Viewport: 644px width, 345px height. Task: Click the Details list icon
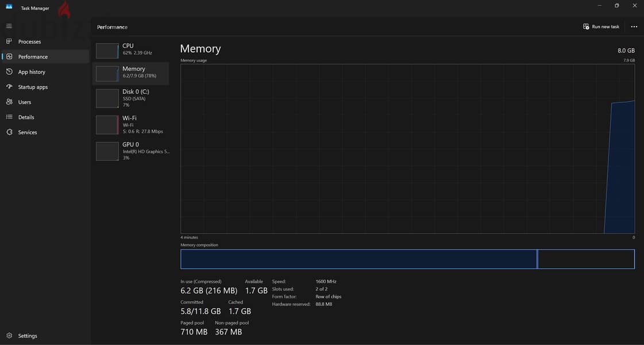coord(9,117)
